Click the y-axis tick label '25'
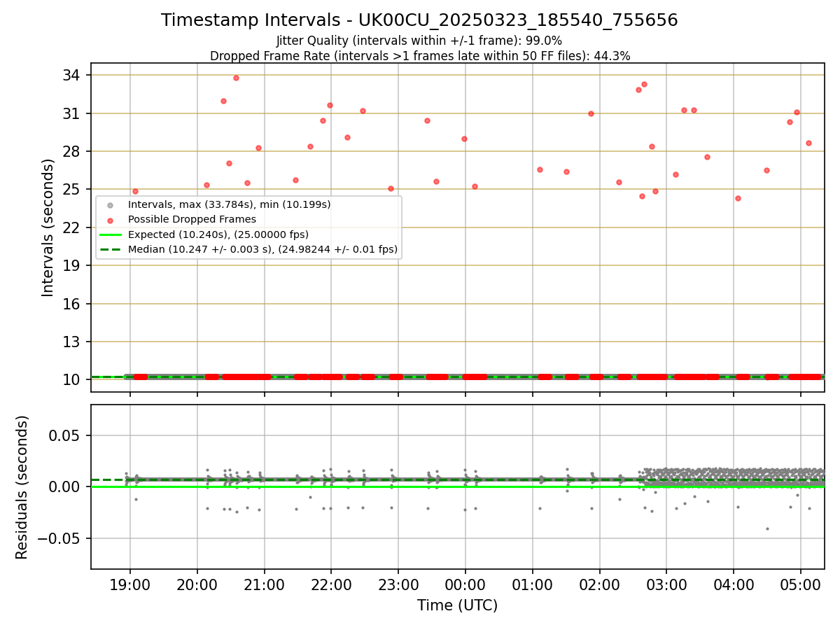The height and width of the screenshot is (630, 840). 72,189
